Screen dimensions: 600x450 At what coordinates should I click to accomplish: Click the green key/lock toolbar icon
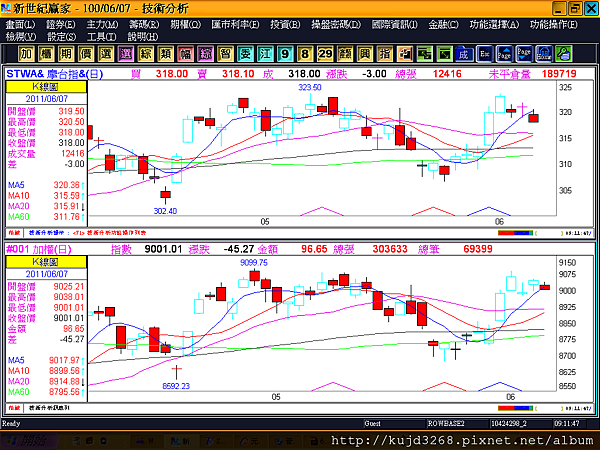564,54
